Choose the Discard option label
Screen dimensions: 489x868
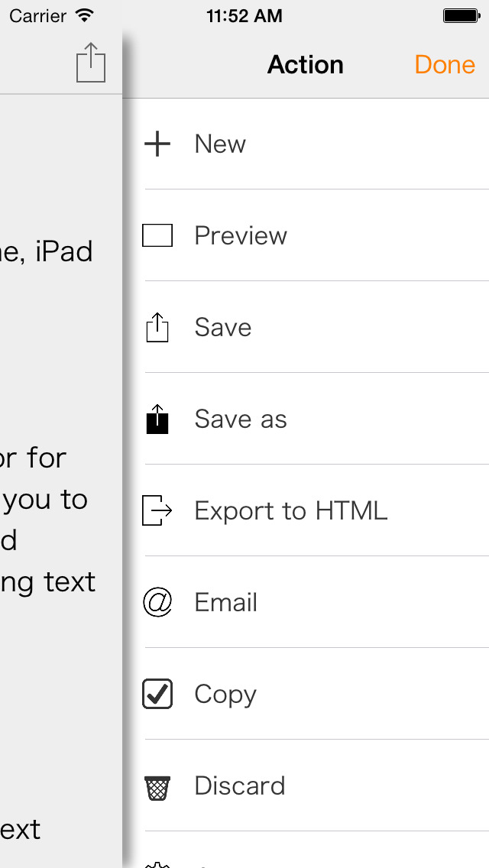click(240, 785)
